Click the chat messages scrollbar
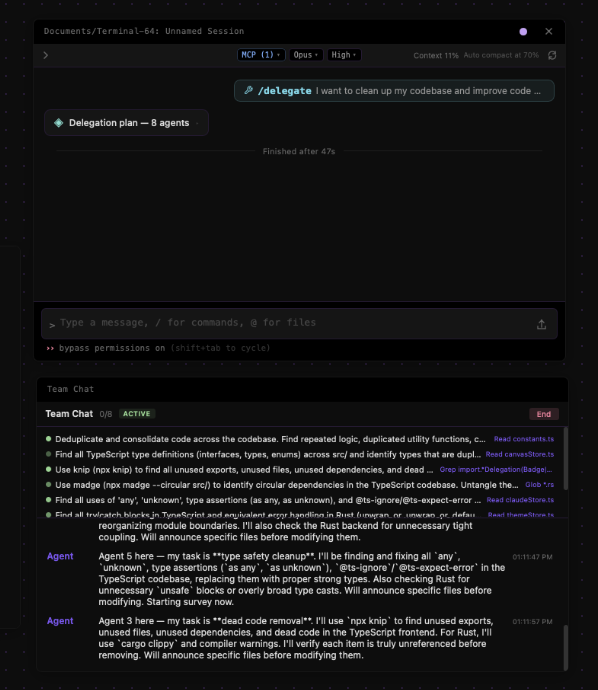Image resolution: width=598 pixels, height=690 pixels. [x=566, y=647]
